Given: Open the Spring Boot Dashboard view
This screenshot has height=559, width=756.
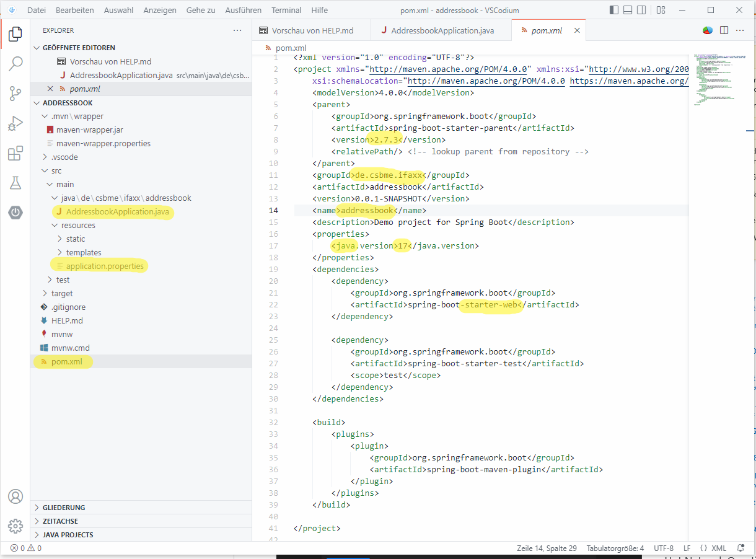Looking at the screenshot, I should coord(15,213).
